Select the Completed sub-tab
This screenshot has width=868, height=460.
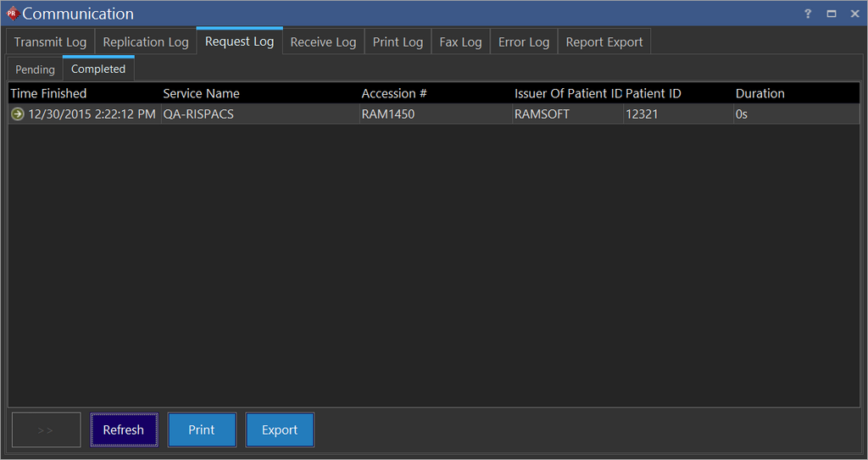coord(98,69)
